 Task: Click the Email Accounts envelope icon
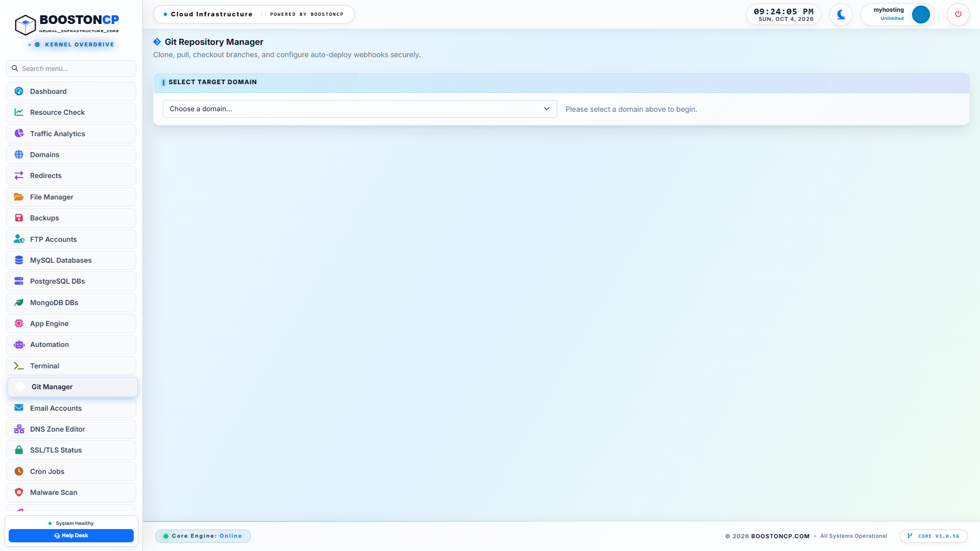click(x=19, y=408)
